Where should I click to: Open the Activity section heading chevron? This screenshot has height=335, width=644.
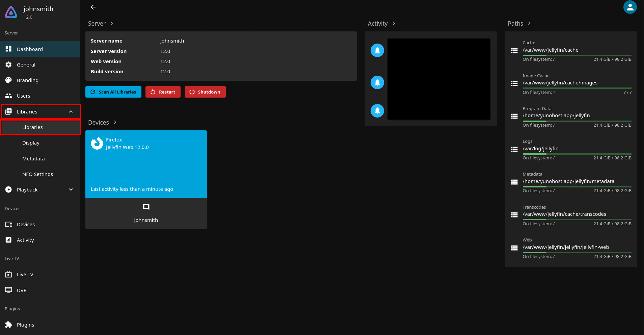[394, 23]
